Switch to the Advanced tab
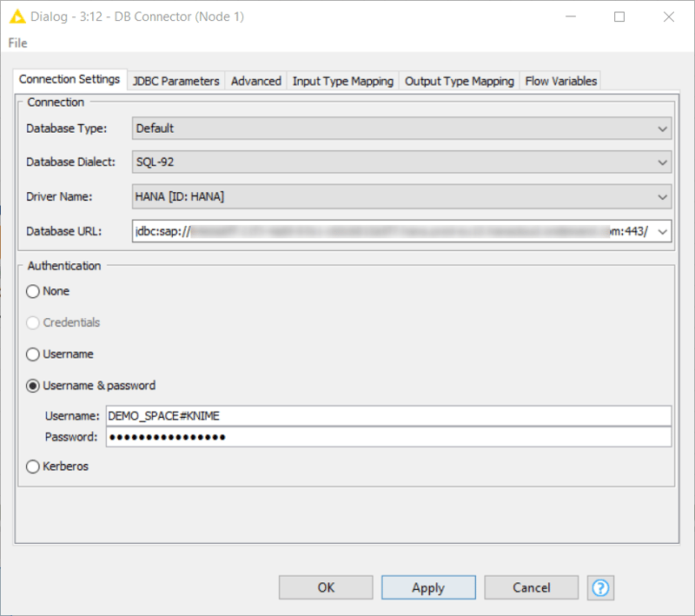Image resolution: width=695 pixels, height=616 pixels. tap(255, 81)
